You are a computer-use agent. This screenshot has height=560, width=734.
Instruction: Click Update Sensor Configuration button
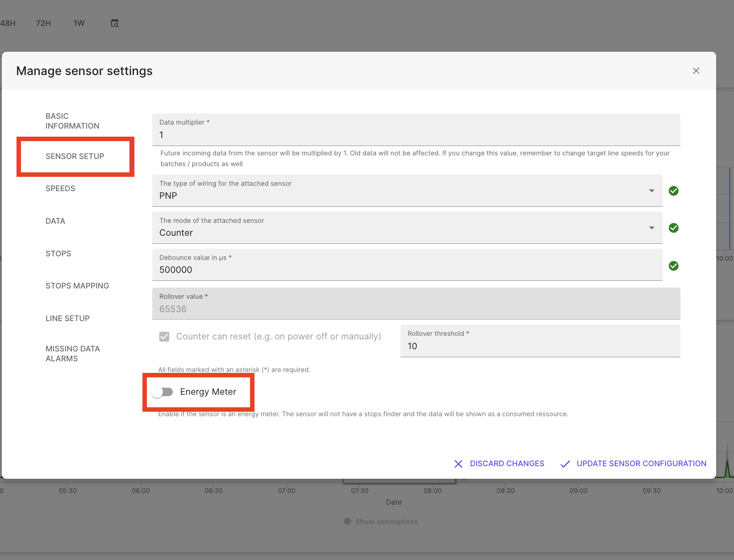(633, 464)
